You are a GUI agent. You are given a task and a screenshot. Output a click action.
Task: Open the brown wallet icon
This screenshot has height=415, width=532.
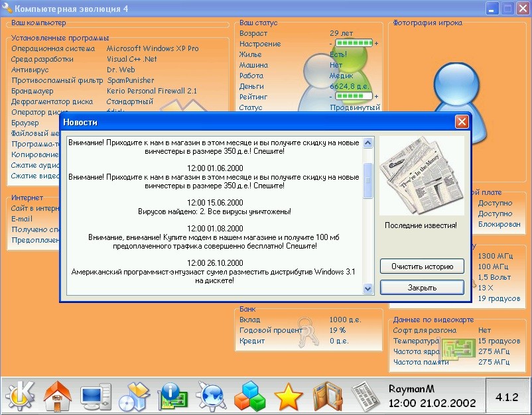tap(326, 396)
